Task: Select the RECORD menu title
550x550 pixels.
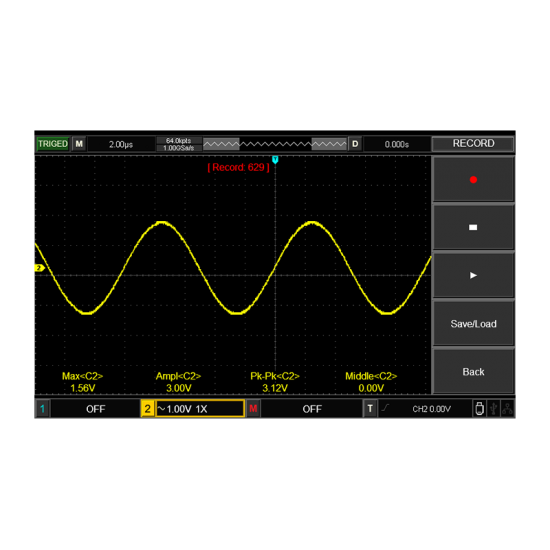Action: tap(473, 144)
